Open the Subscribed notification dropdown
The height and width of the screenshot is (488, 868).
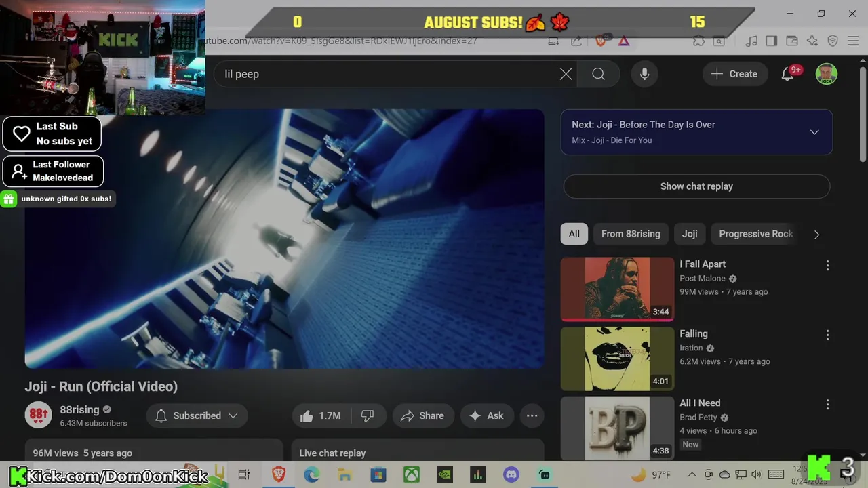tap(197, 416)
